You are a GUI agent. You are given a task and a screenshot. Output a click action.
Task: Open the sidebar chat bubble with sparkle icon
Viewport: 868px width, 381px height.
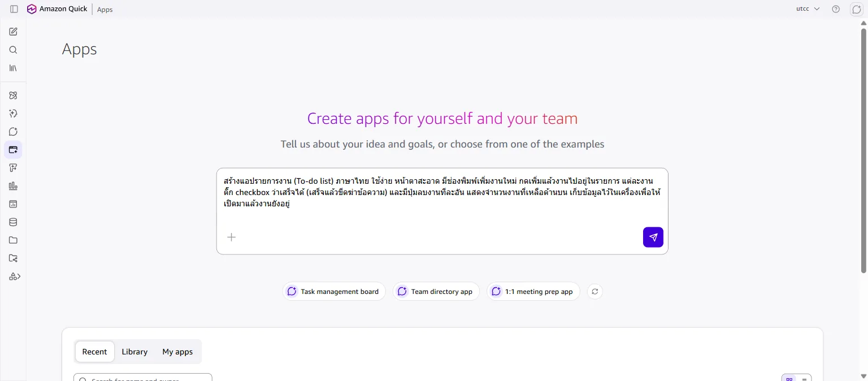(x=13, y=132)
